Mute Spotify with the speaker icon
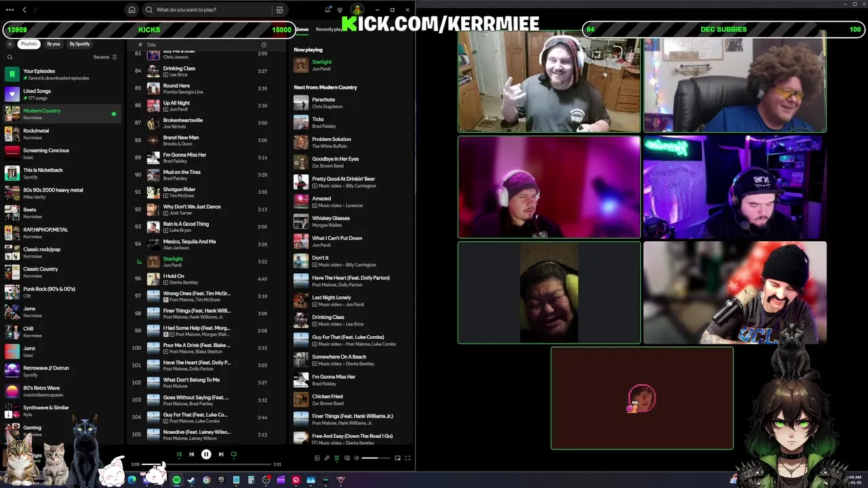This screenshot has height=488, width=868. [x=357, y=457]
